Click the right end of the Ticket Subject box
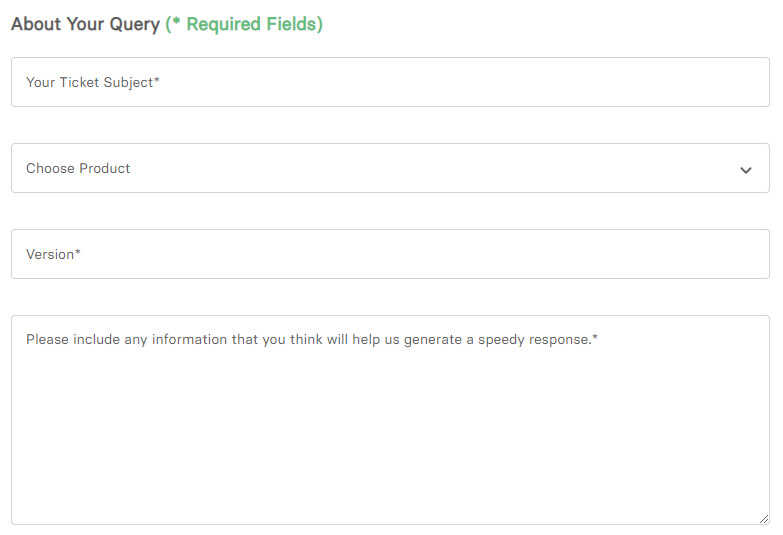Screen dimensions: 783x535 740,82
